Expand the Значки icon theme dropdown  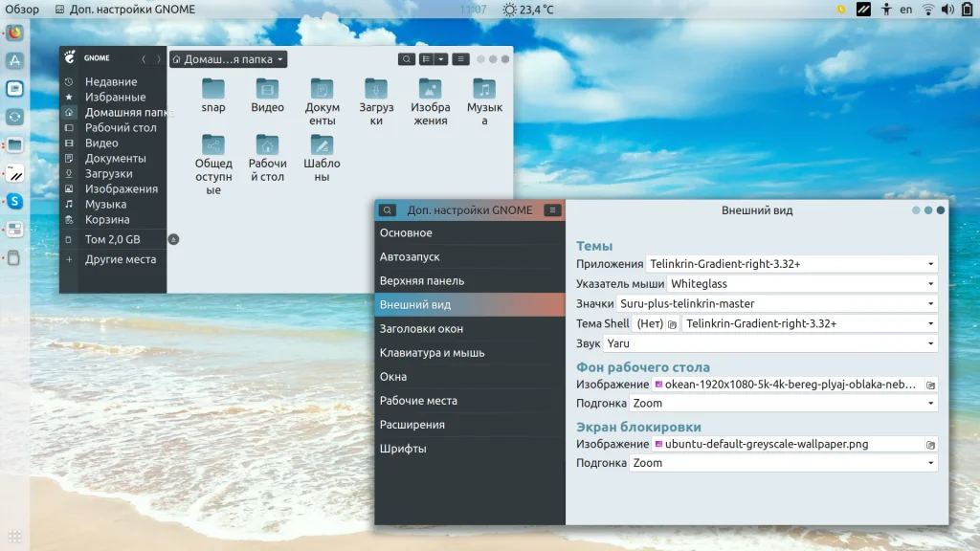click(777, 304)
